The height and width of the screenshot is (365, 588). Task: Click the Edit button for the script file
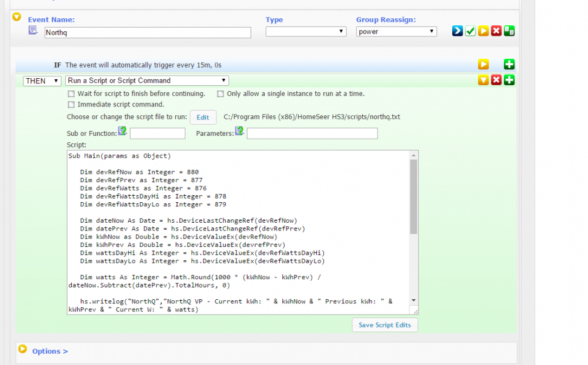(203, 118)
